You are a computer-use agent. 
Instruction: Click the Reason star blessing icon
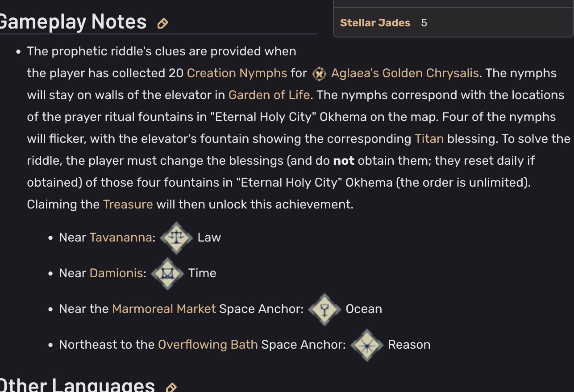pos(367,345)
